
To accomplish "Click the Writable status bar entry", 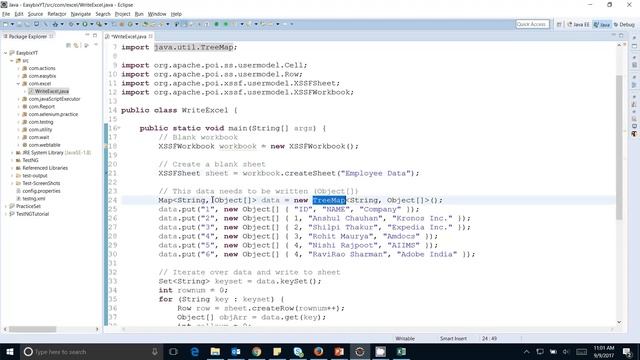I will tap(405, 339).
